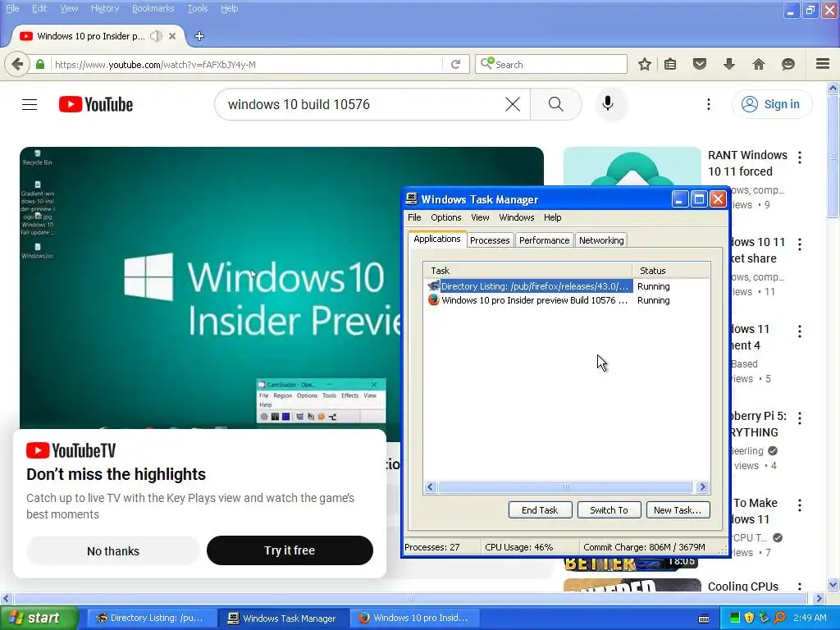Clear the YouTube search text
The width and height of the screenshot is (840, 630).
click(x=513, y=104)
